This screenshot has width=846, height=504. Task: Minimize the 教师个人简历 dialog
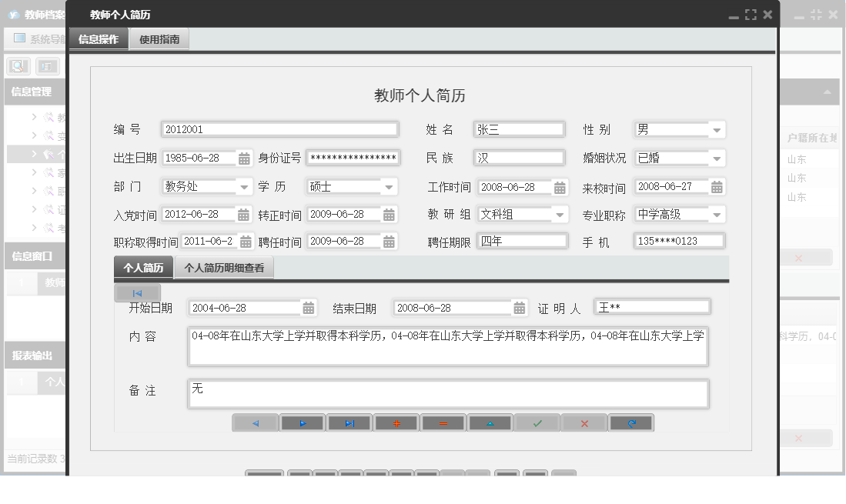click(x=734, y=16)
